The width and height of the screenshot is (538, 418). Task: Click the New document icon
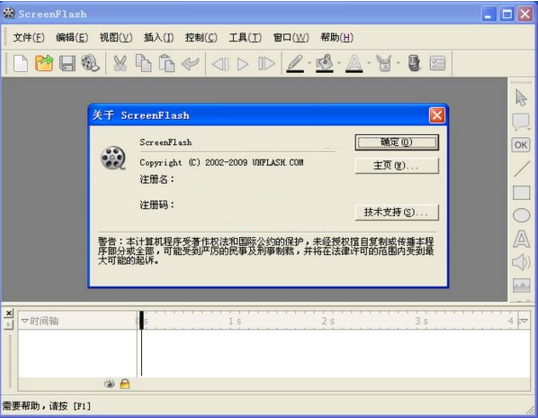(21, 63)
